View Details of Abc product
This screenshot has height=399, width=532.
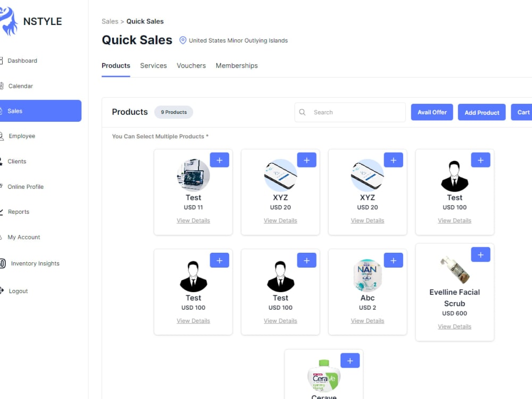(x=368, y=321)
